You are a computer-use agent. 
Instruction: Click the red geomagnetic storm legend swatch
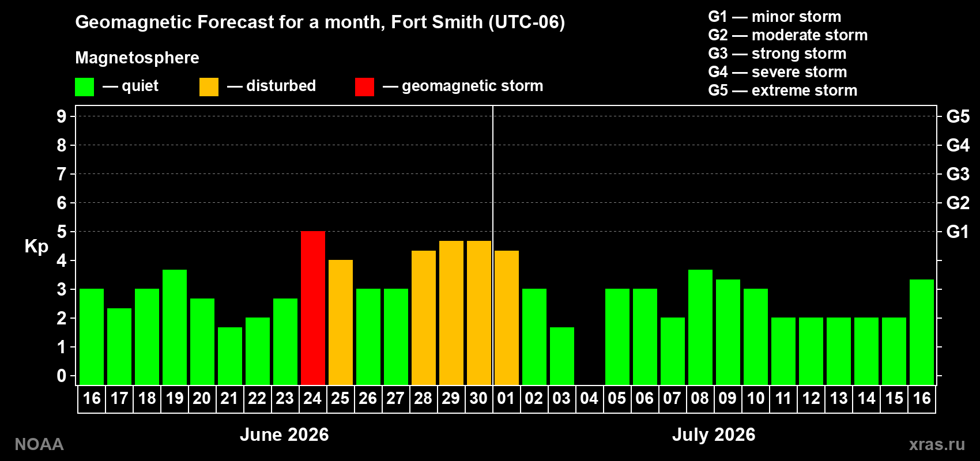364,87
